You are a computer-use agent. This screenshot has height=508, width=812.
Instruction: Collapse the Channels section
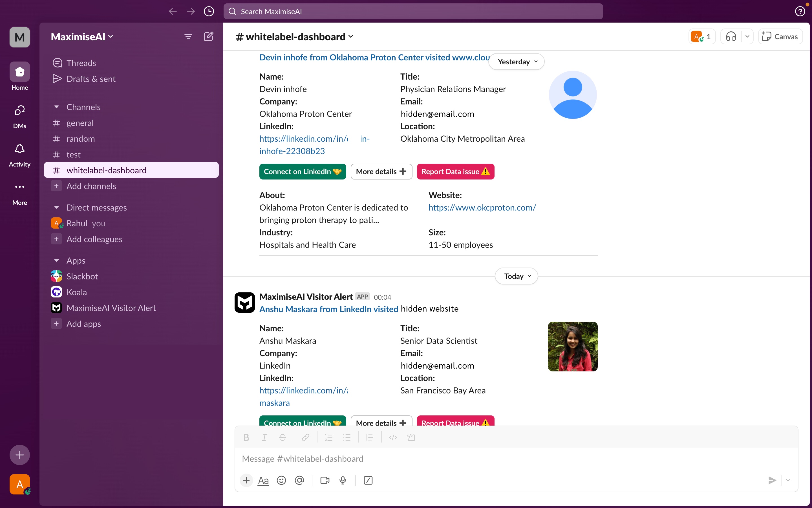(56, 107)
